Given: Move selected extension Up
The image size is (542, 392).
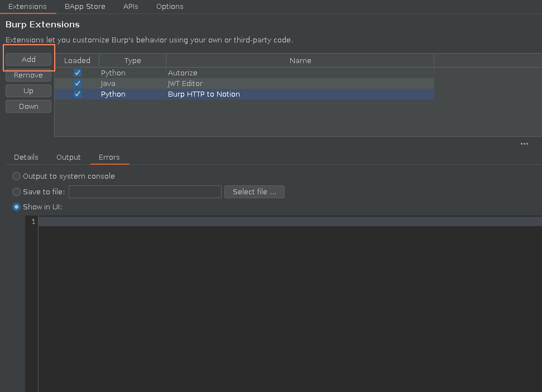Looking at the screenshot, I should [28, 90].
